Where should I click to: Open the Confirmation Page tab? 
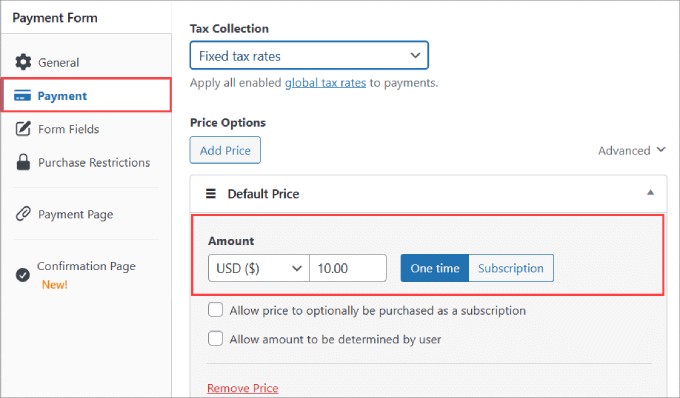coord(86,266)
